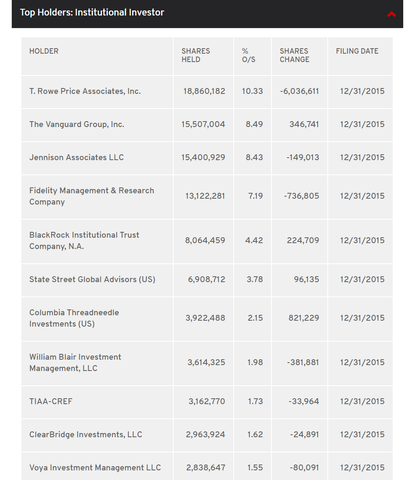This screenshot has height=480, width=407.
Task: Click the TIAA-CREF holder entry
Action: coord(51,401)
